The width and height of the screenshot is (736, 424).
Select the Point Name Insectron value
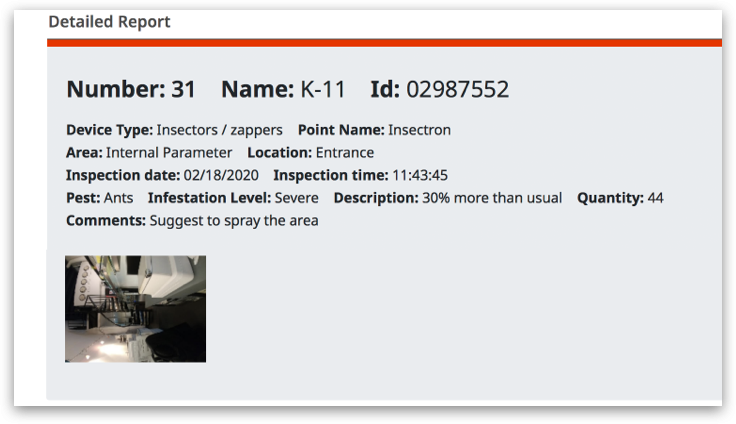click(x=419, y=130)
